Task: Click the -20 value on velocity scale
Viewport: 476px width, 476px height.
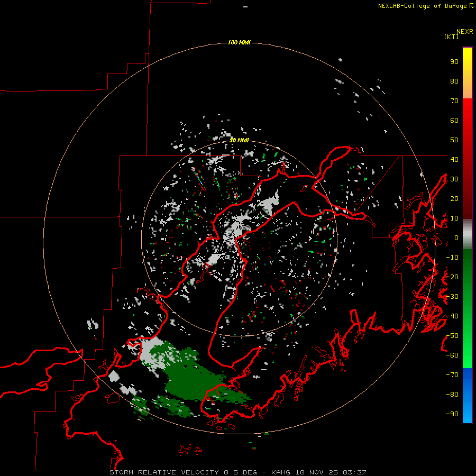Action: [452, 277]
